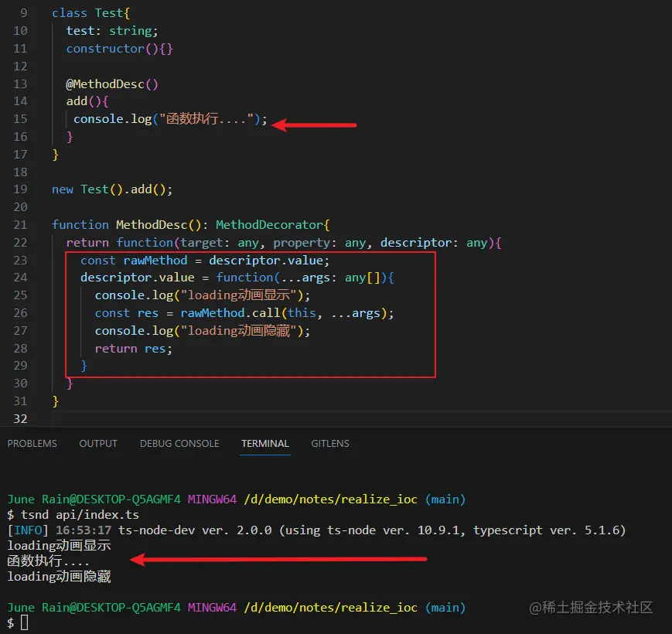This screenshot has height=634, width=672.
Task: Click the 'add(){' method name
Action: click(87, 101)
